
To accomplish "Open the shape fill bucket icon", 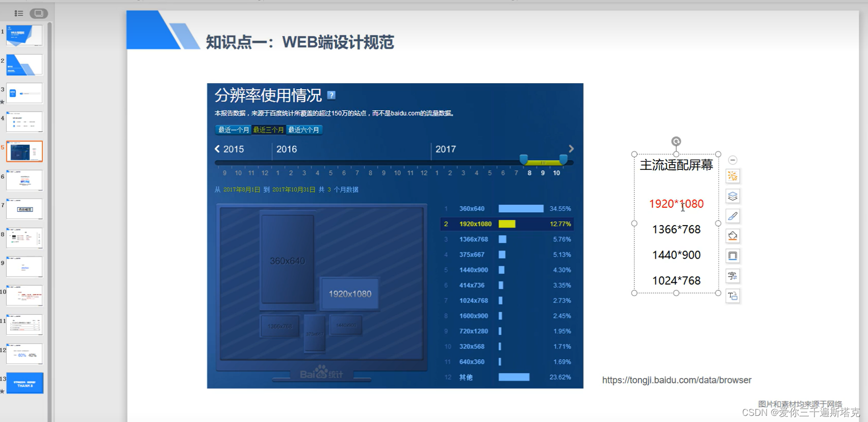I will (x=732, y=236).
